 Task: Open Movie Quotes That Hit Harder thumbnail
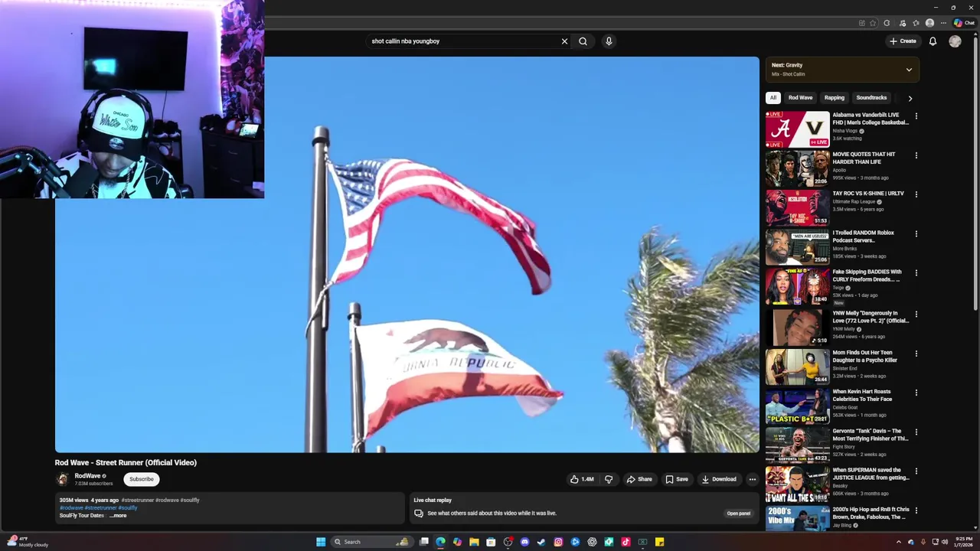pyautogui.click(x=797, y=168)
